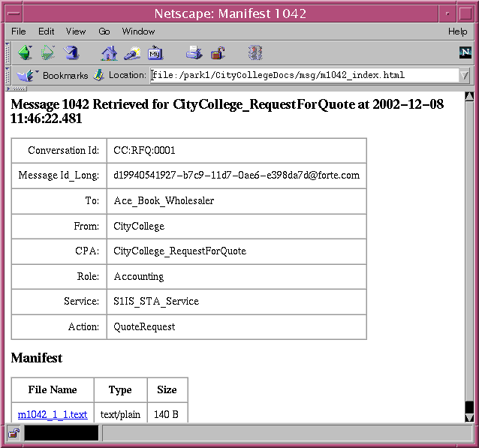Open the View menu
The image size is (479, 448).
(x=76, y=32)
